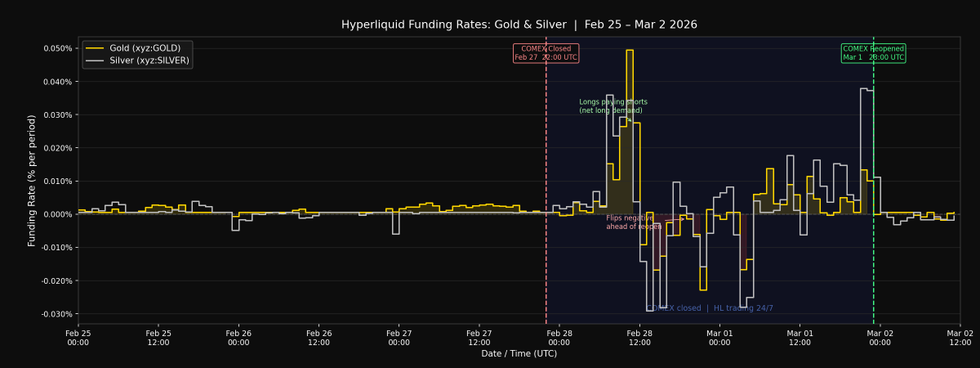Screen dimensions: 980x368
Task: Click the COMEX Reopened annotation box
Action: point(873,53)
